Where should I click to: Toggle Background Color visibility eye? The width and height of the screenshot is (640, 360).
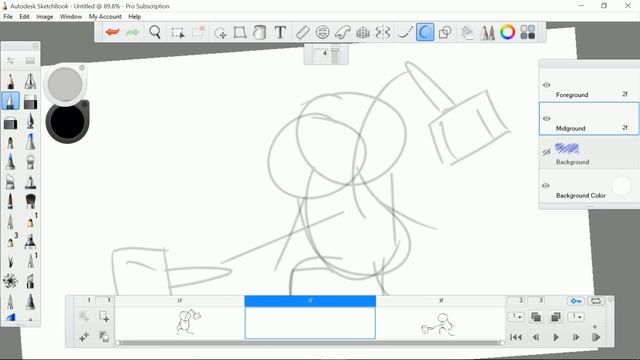(546, 185)
